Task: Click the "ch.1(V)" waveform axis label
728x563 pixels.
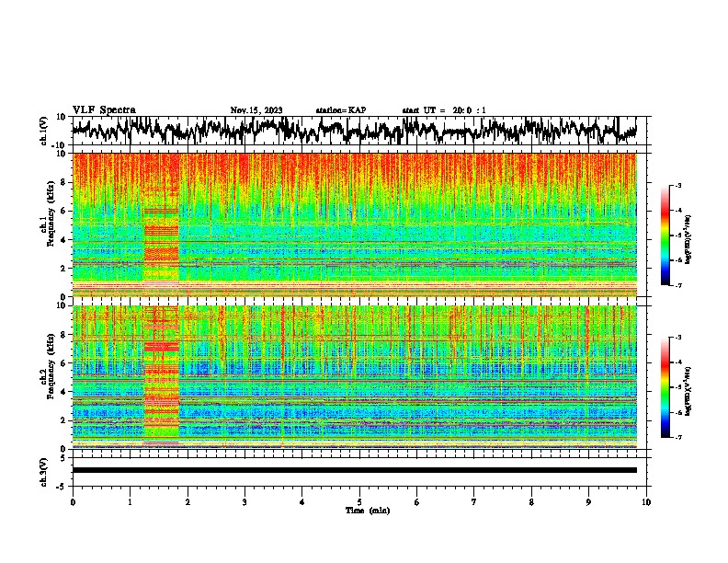Action: coord(44,131)
